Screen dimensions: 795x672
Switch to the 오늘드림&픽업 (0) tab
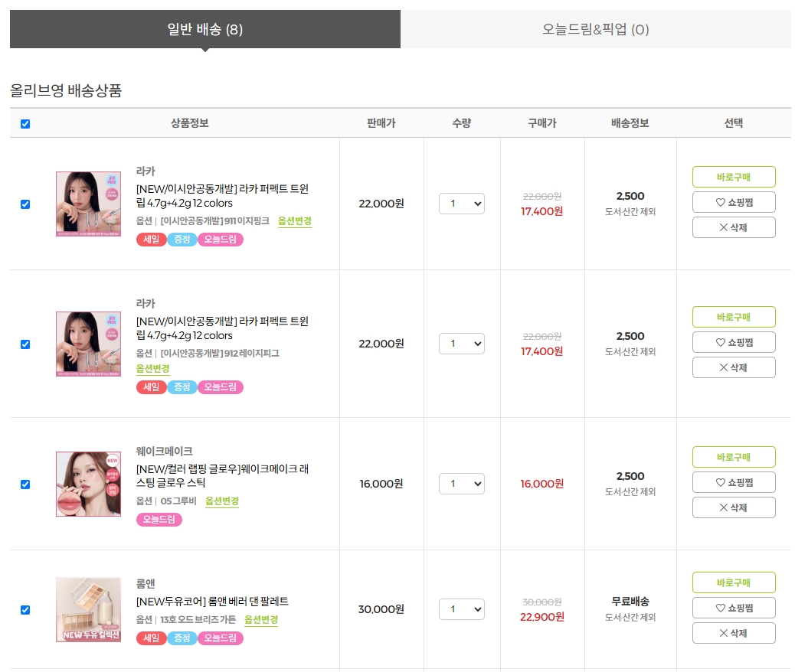[x=596, y=29]
